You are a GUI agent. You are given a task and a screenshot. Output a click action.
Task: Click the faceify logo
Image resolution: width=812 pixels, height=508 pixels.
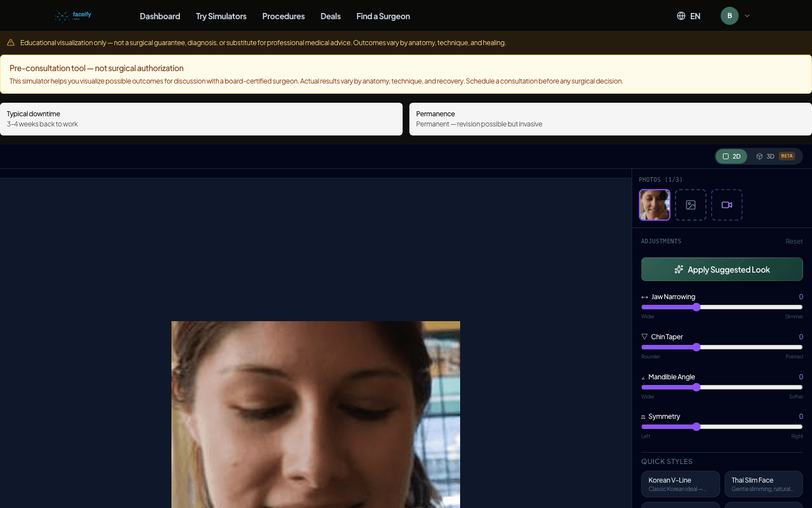(73, 16)
